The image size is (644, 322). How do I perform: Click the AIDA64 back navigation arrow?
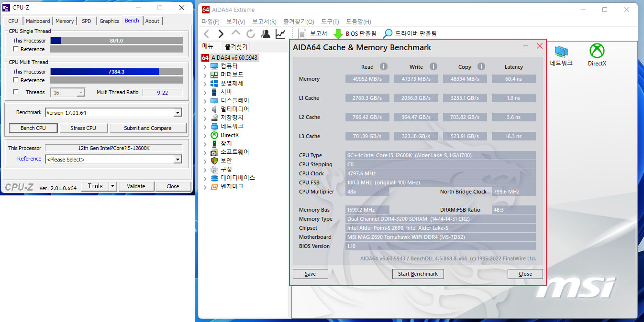pyautogui.click(x=207, y=33)
